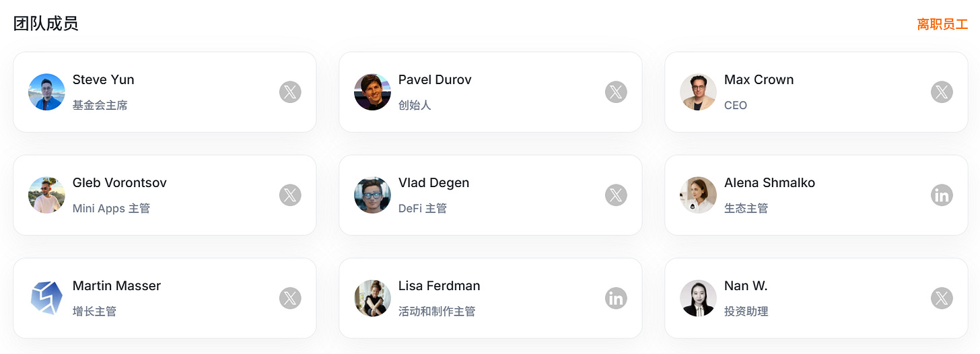This screenshot has width=980, height=354.
Task: Click Nan W.'s profile photo
Action: (x=698, y=298)
